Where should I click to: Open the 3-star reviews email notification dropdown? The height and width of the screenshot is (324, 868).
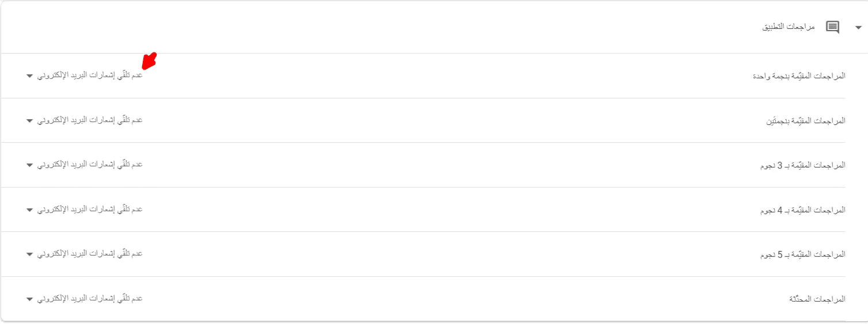tap(90, 165)
